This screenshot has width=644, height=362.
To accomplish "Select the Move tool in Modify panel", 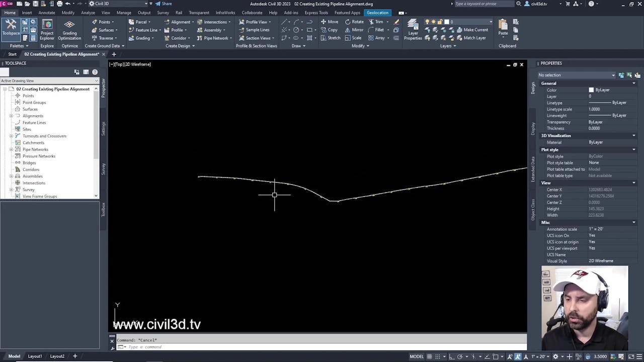I will click(330, 22).
